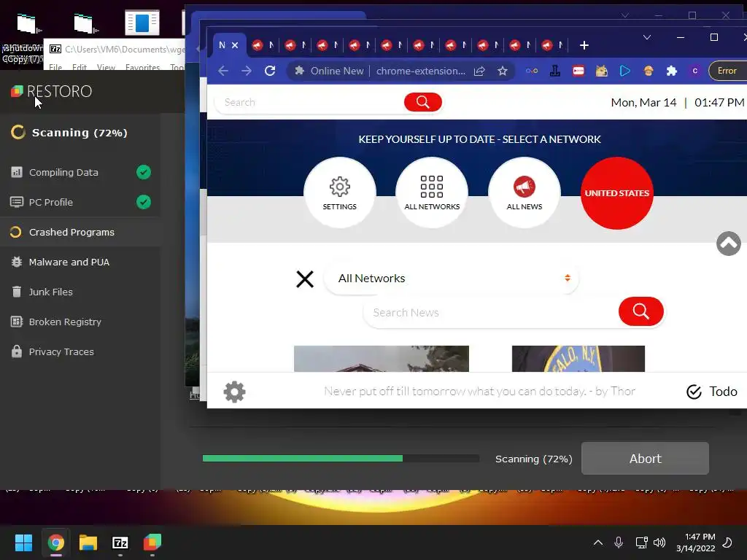
Task: Close the active Chrome tab
Action: pyautogui.click(x=235, y=44)
